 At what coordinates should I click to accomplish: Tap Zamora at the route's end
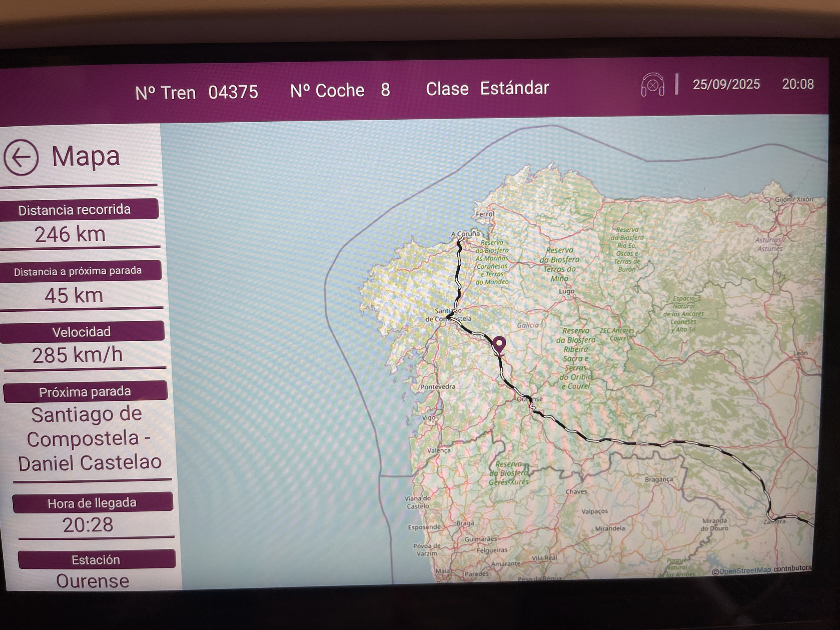click(x=774, y=521)
